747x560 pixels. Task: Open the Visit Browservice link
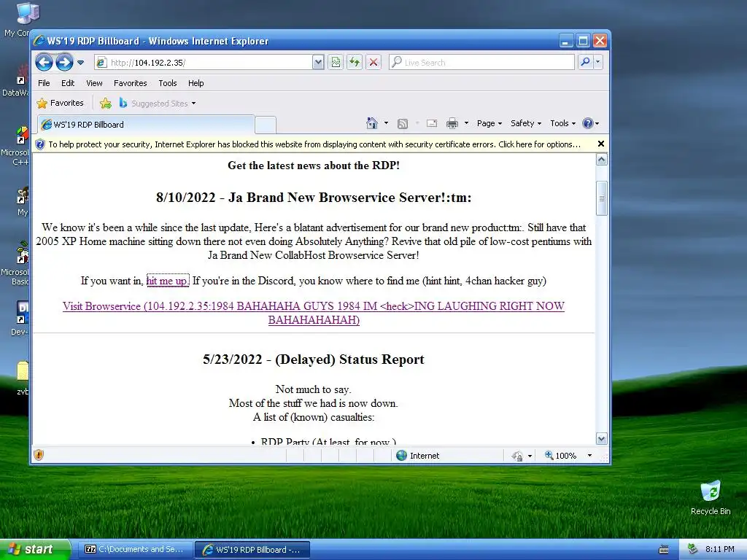[314, 313]
